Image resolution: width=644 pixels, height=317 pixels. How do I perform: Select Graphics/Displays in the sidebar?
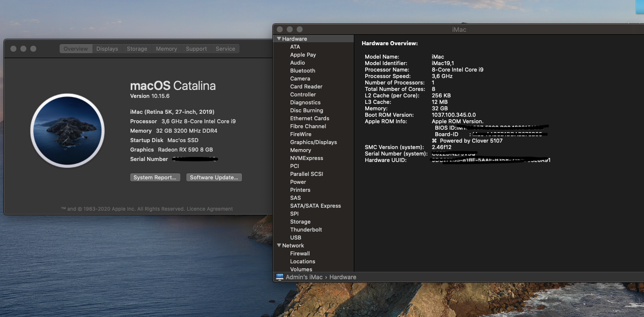coord(314,142)
